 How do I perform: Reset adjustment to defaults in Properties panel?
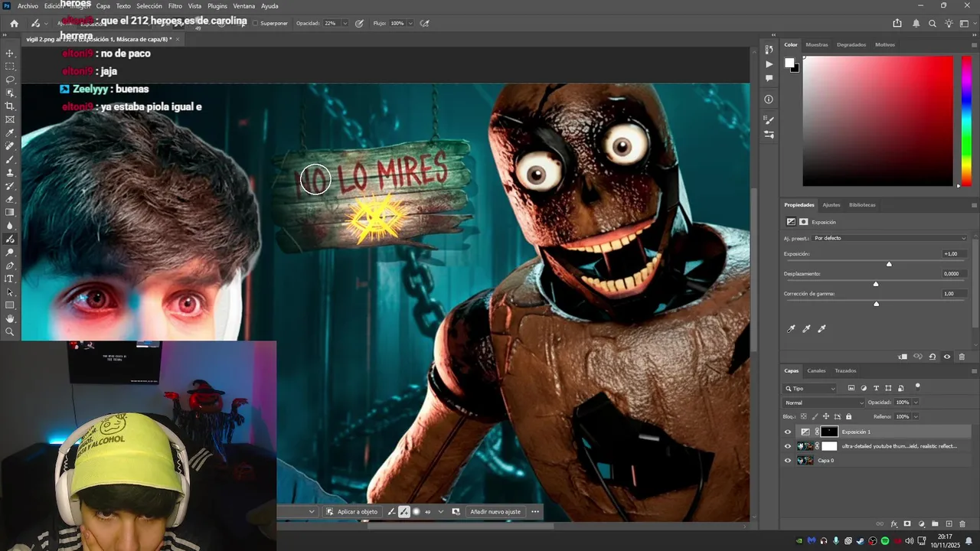click(932, 357)
